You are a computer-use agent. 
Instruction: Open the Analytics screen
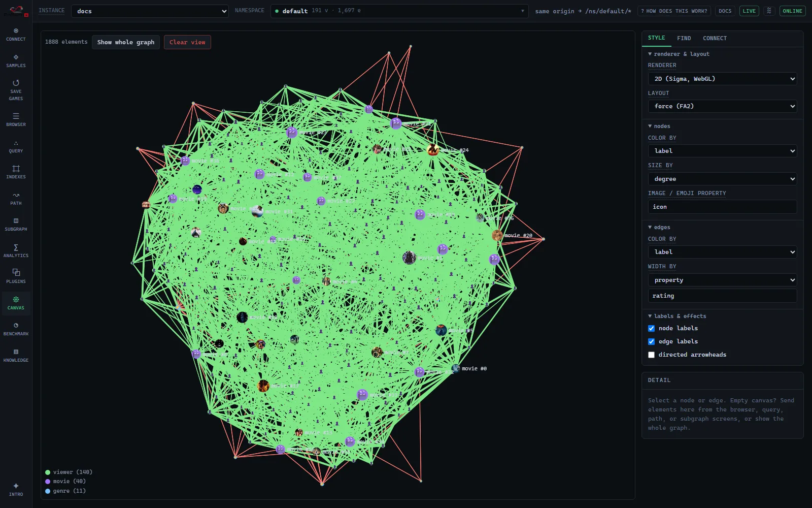[16, 251]
